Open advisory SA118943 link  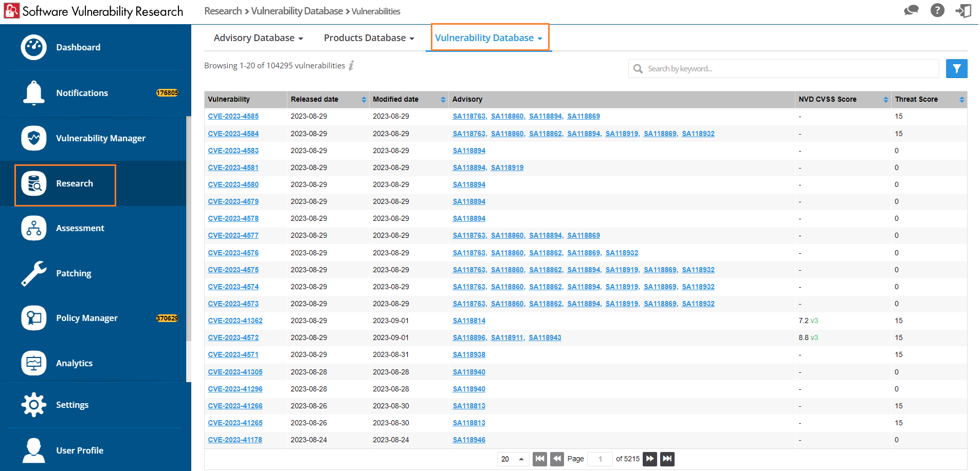pos(545,337)
